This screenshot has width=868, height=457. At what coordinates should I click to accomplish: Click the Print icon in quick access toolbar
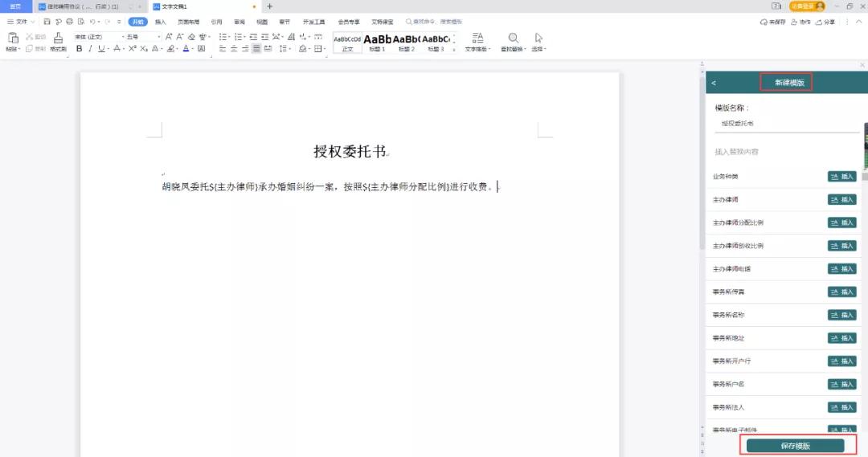click(69, 22)
